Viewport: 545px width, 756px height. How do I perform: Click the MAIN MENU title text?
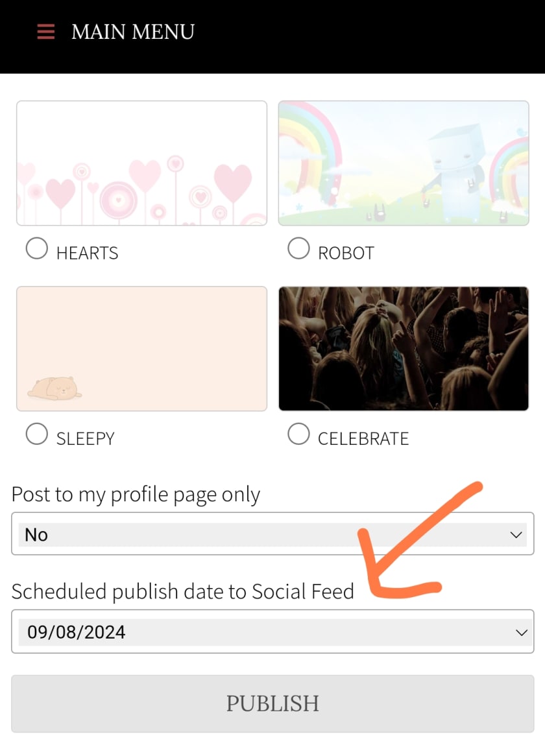coord(132,32)
